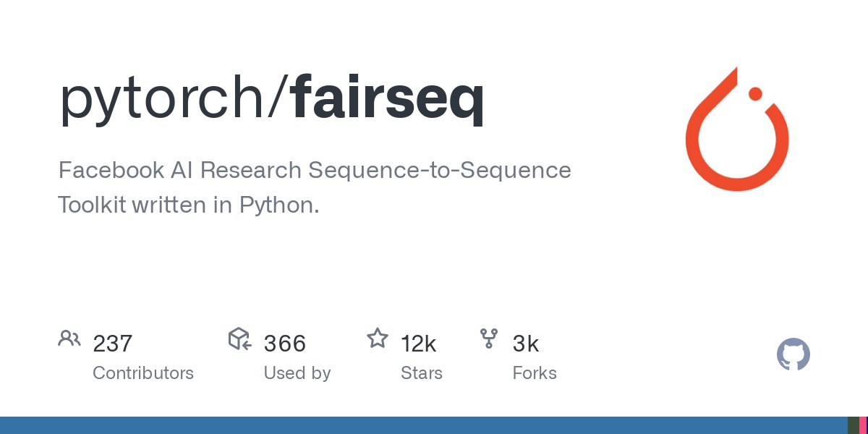Click the Stars star icon
This screenshot has width=868, height=434.
378,338
